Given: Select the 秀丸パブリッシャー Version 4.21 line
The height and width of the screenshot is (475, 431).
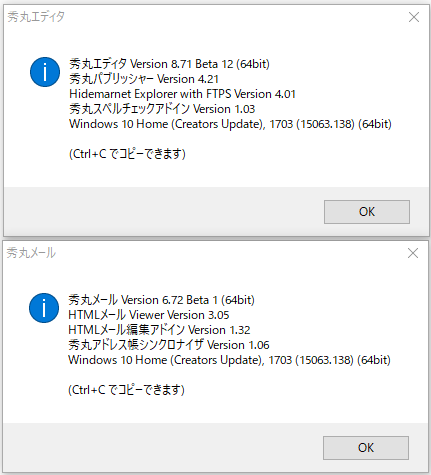Looking at the screenshot, I should point(144,79).
